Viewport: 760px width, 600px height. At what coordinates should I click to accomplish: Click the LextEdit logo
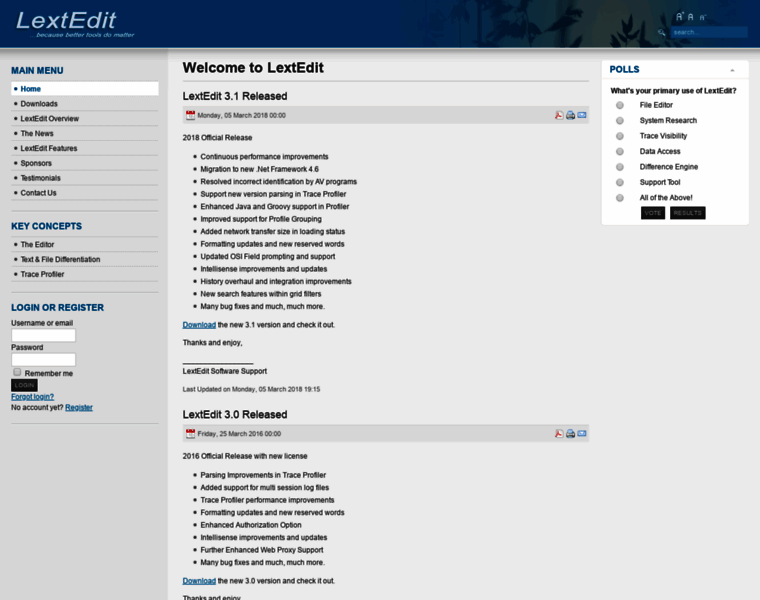tap(75, 24)
